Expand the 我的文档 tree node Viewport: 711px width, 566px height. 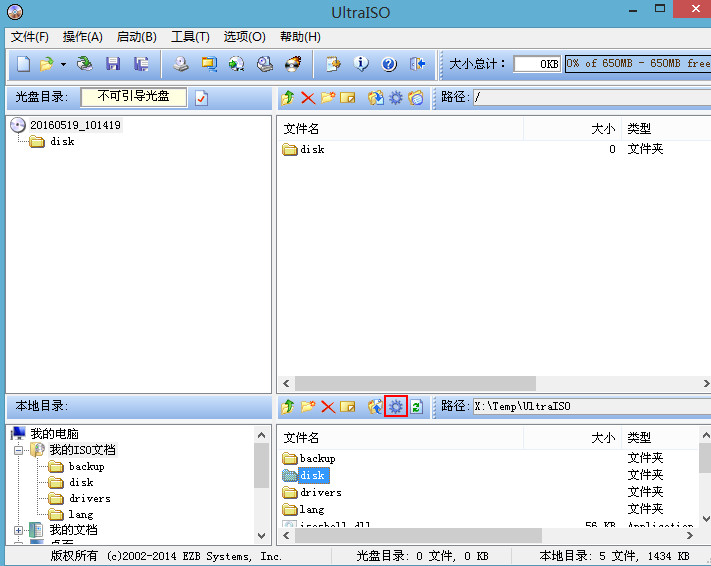tap(18, 530)
